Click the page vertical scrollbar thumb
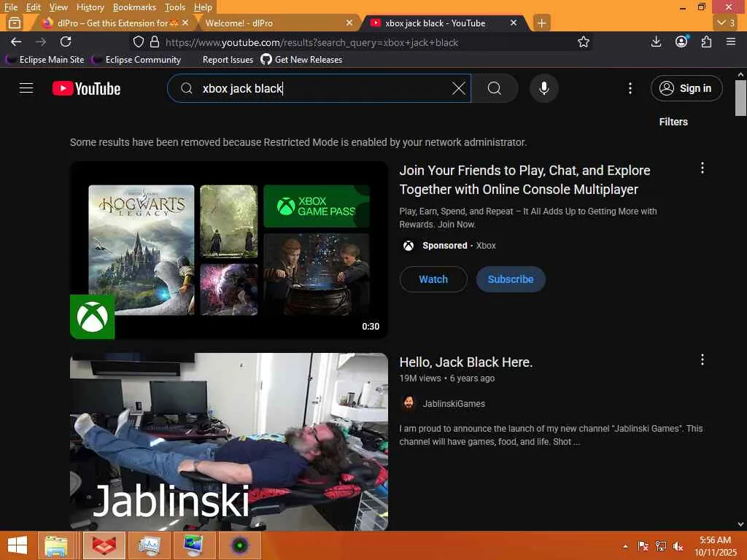The image size is (747, 560). click(x=740, y=98)
